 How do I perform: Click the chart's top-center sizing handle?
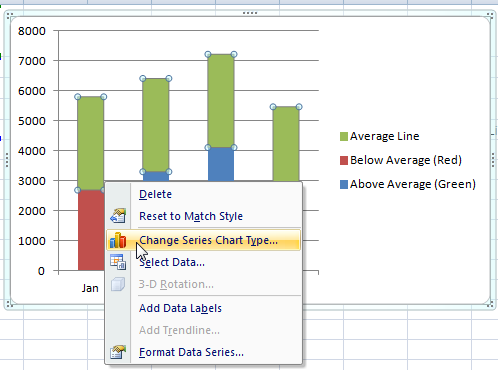click(250, 13)
